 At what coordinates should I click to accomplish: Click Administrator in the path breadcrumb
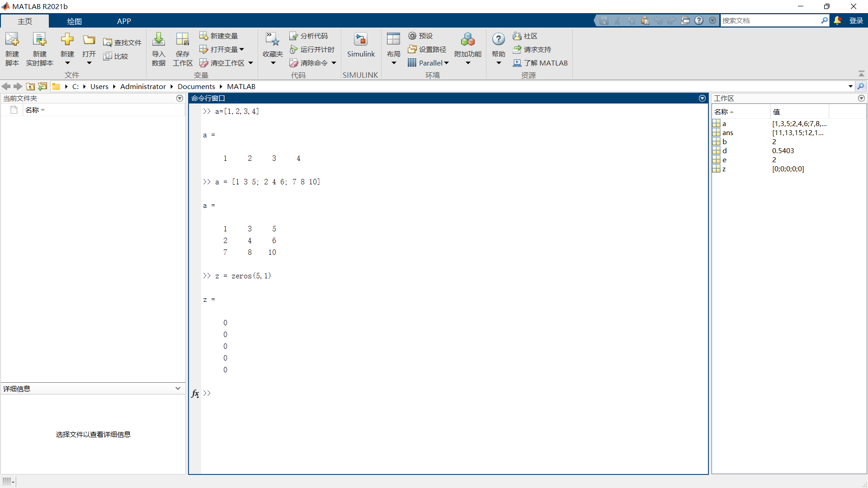tap(143, 86)
